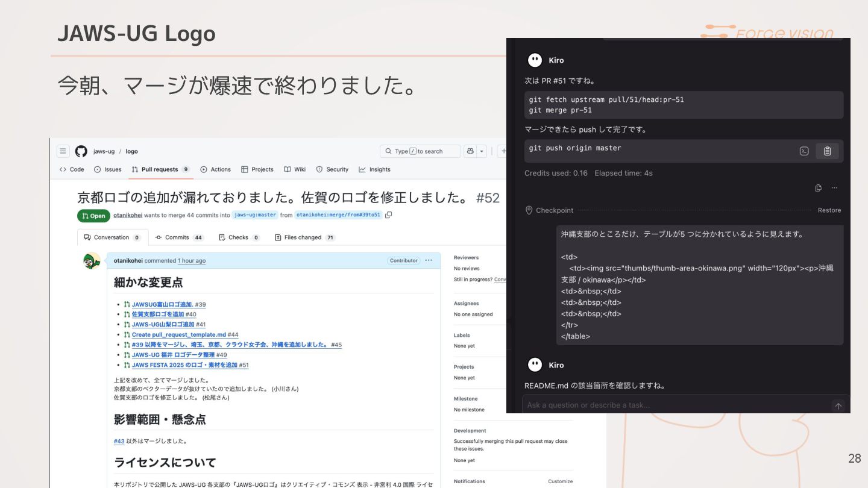Open the repository Wiki tab
This screenshot has height=488, width=868.
[x=295, y=169]
